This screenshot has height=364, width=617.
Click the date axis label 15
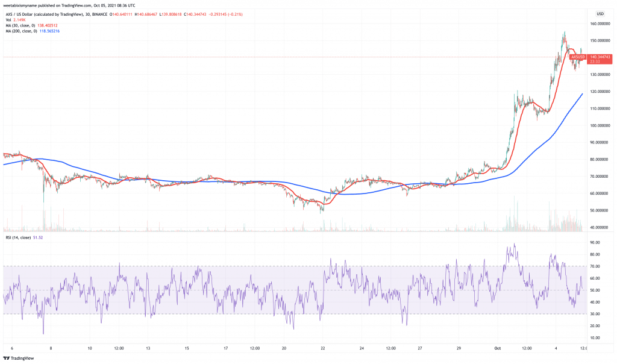pos(187,348)
